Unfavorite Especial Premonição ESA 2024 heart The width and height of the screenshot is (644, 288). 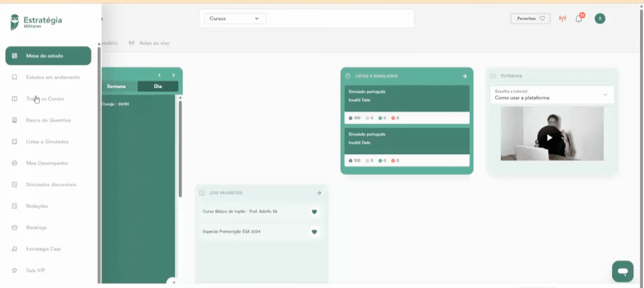coord(314,232)
